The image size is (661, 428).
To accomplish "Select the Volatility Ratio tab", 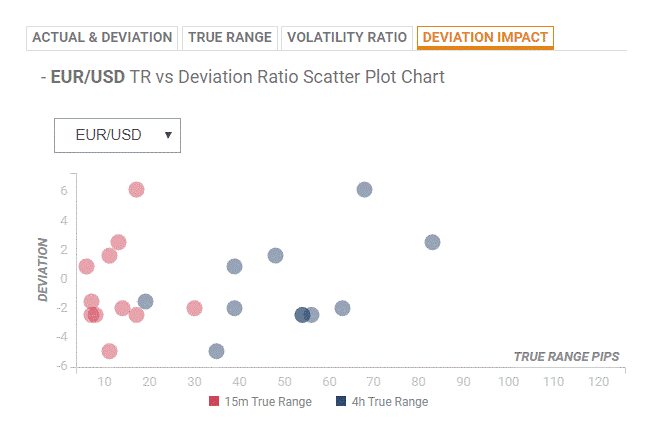I will 347,38.
